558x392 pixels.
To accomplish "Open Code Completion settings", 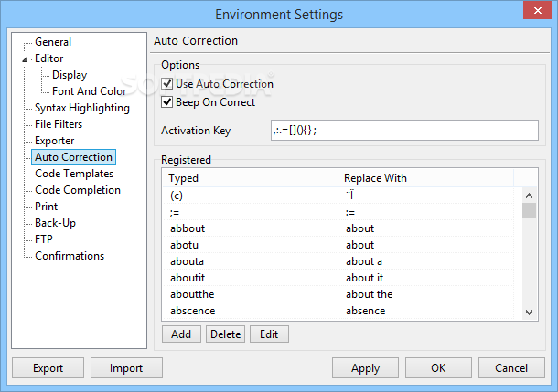I will [78, 190].
